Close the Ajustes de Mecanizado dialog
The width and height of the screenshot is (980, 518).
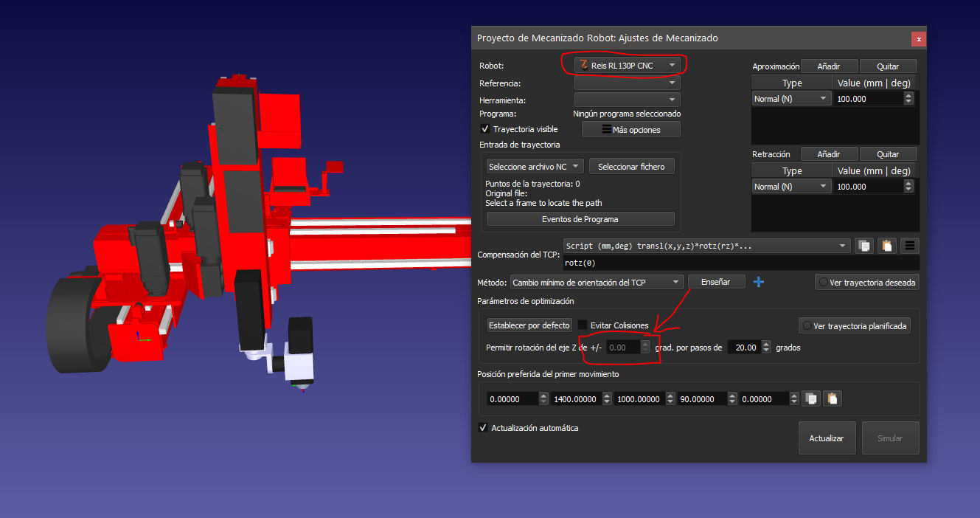(x=918, y=39)
